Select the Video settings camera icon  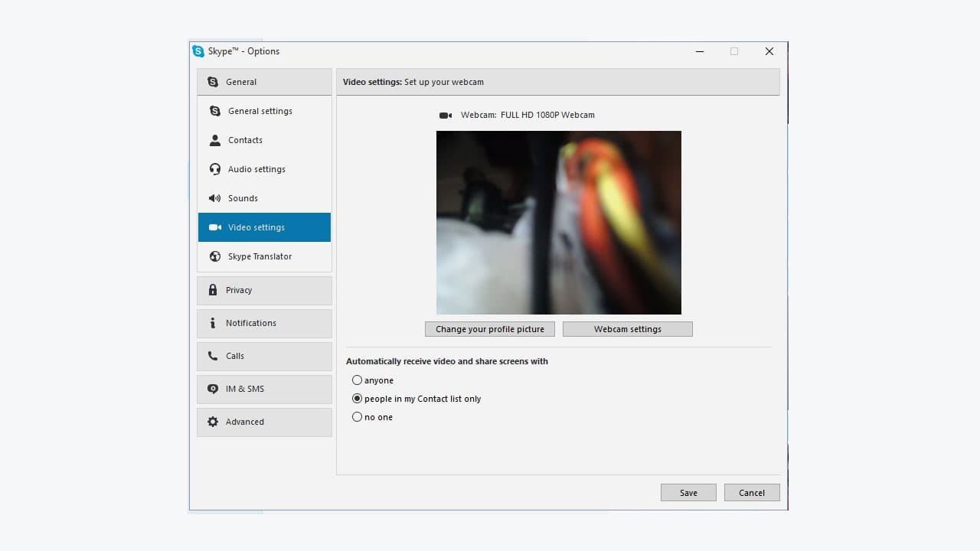(214, 227)
